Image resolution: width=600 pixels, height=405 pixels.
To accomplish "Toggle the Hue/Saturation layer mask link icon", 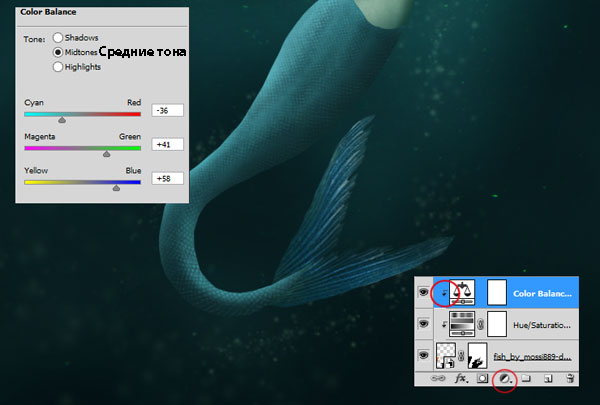I will 481,325.
